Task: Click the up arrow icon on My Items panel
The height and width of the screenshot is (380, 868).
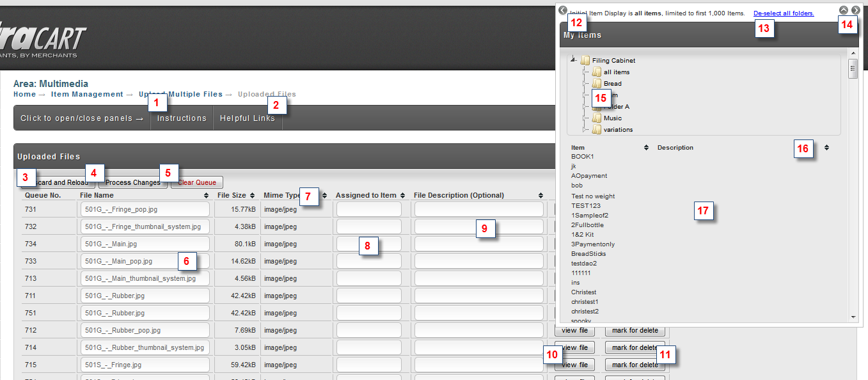Action: 844,10
